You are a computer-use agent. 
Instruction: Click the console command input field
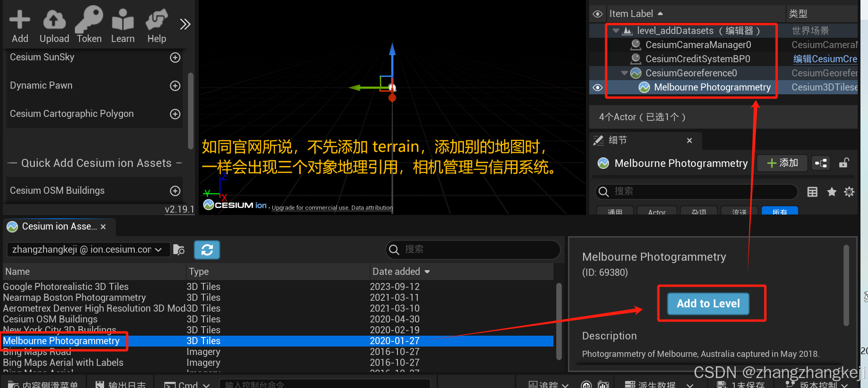325,384
